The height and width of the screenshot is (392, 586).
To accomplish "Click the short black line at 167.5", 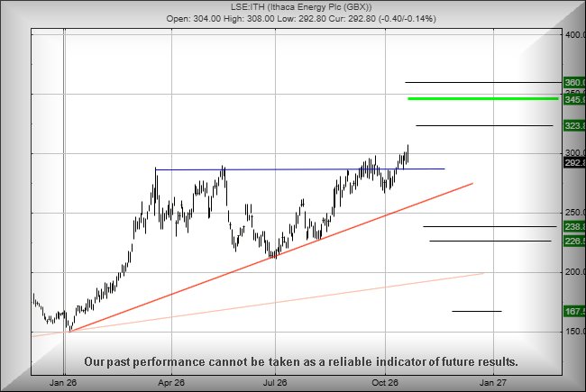I will (477, 311).
